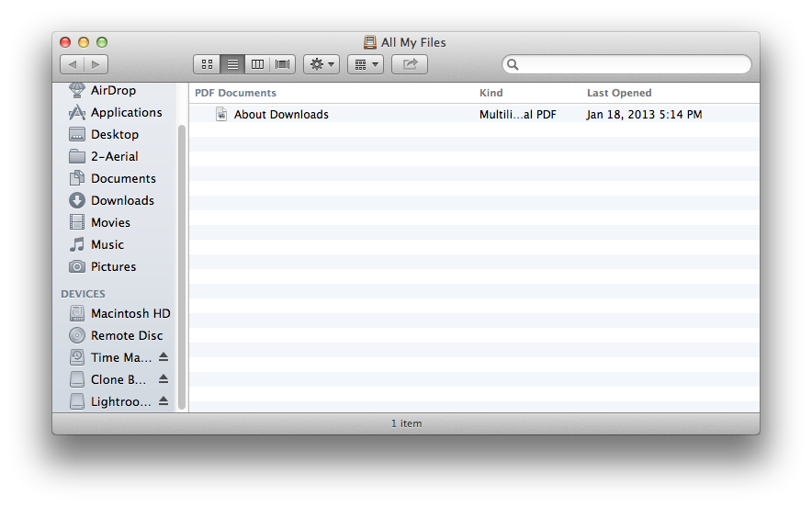The image size is (812, 507).
Task: Open Pictures label in sidebar
Action: pyautogui.click(x=113, y=266)
